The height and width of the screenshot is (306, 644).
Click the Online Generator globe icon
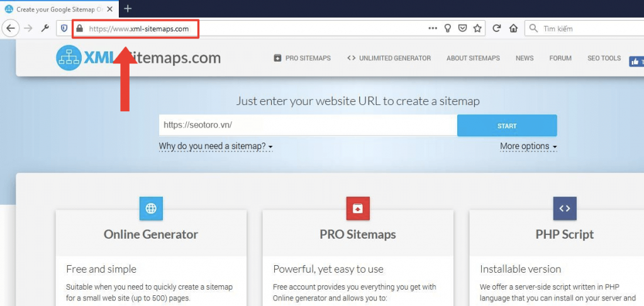point(151,209)
